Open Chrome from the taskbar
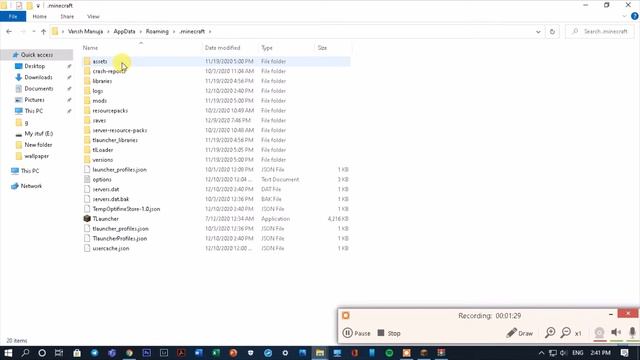The width and height of the screenshot is (640, 360). 129,353
